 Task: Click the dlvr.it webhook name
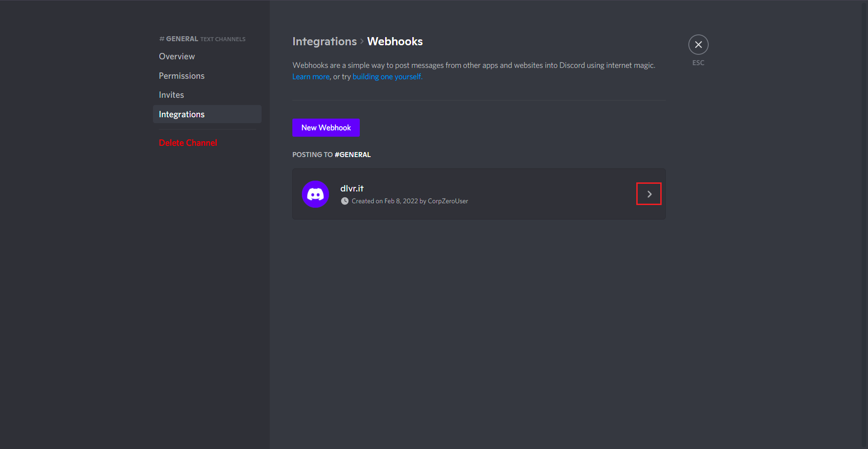[x=352, y=189]
